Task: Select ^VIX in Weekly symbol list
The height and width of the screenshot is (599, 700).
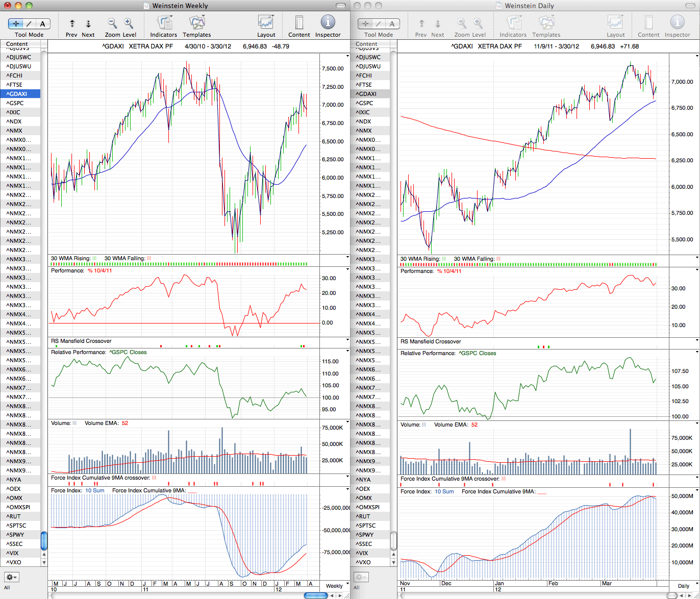Action: [20, 553]
